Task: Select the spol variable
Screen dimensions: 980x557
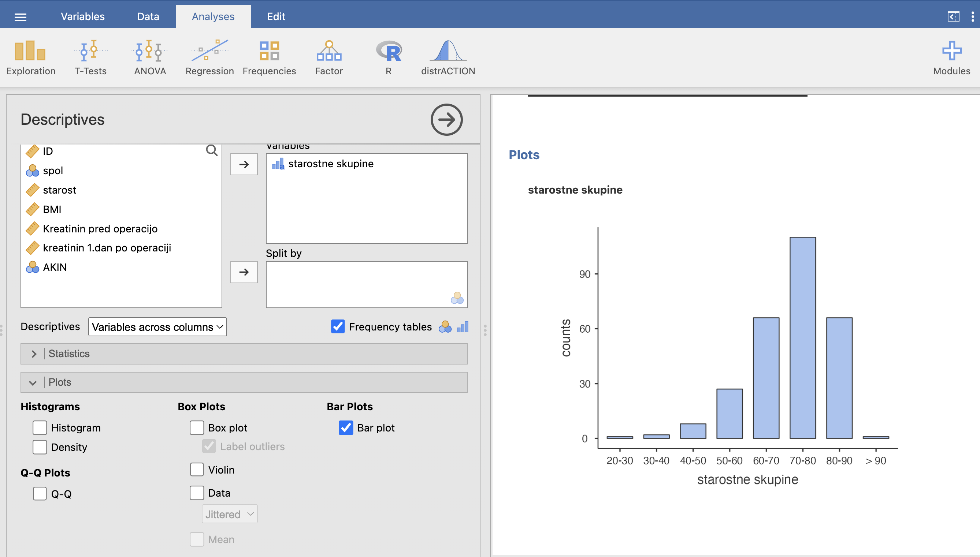Action: click(121, 170)
